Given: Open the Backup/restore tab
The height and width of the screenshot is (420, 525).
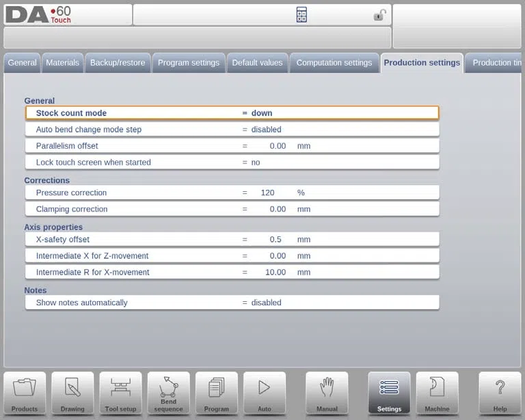Looking at the screenshot, I should coord(118,63).
